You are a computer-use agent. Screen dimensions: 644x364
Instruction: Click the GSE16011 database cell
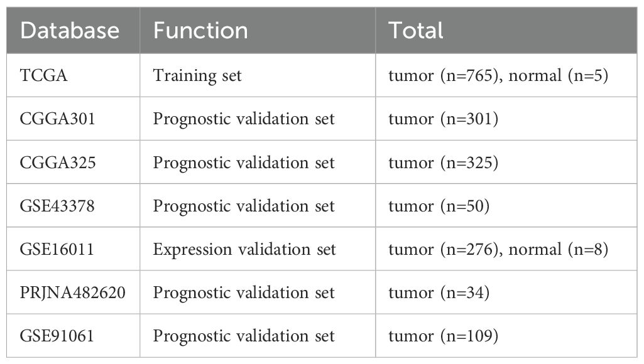pyautogui.click(x=57, y=249)
